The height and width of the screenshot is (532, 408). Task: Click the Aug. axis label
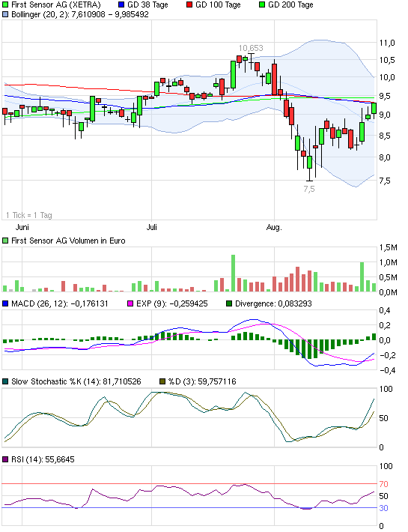click(274, 227)
